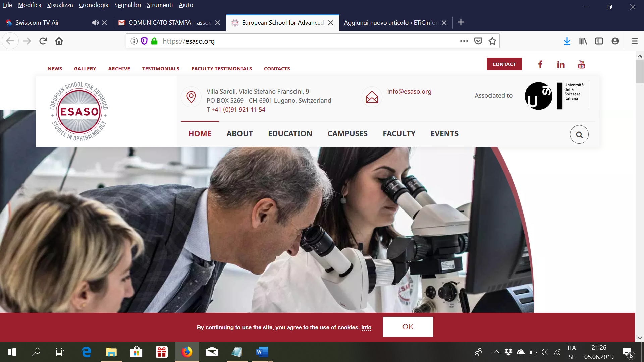Close the Aggiungi nuovo articolo tab
The image size is (644, 362).
tap(444, 23)
